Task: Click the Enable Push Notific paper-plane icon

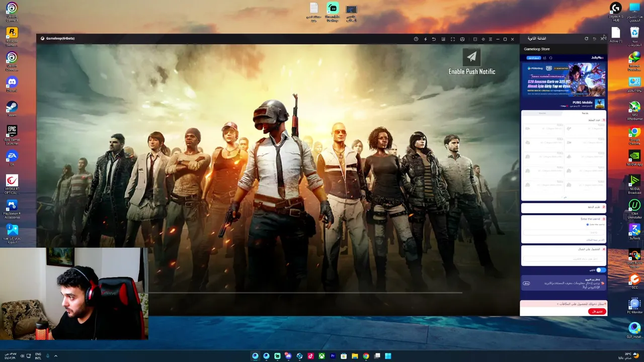Action: coord(471,57)
